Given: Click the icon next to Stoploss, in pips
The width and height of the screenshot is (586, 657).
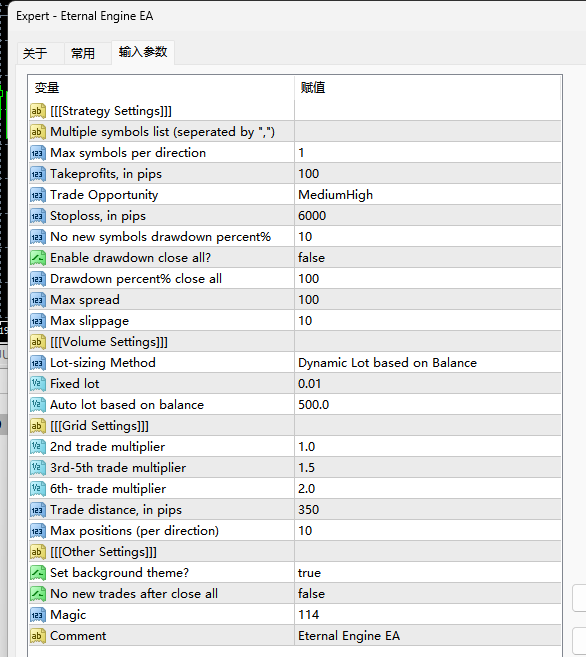Looking at the screenshot, I should tap(38, 216).
